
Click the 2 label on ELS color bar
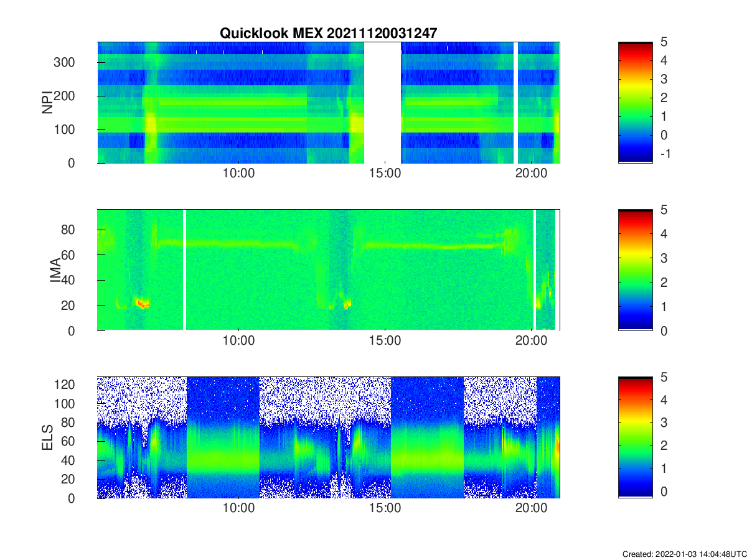664,446
